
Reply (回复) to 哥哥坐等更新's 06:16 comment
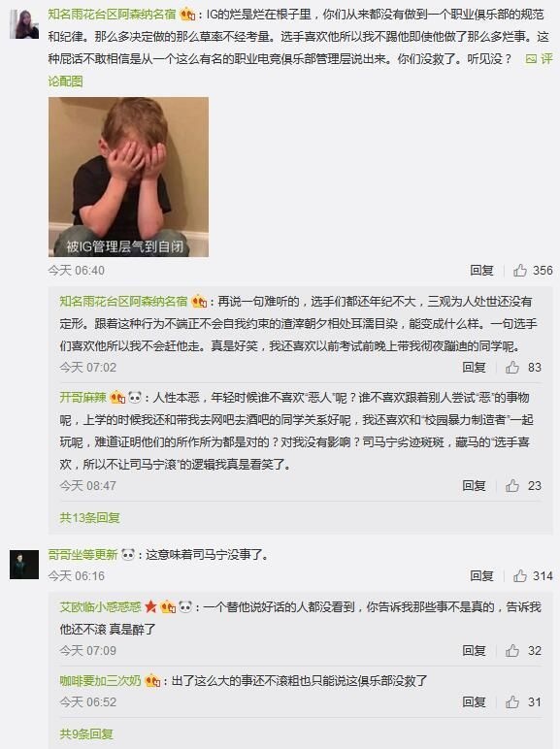pos(481,576)
